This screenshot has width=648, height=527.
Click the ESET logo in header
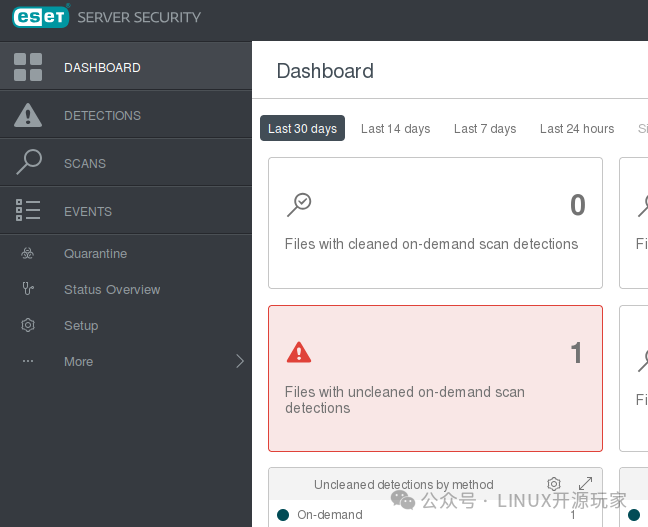[x=40, y=17]
